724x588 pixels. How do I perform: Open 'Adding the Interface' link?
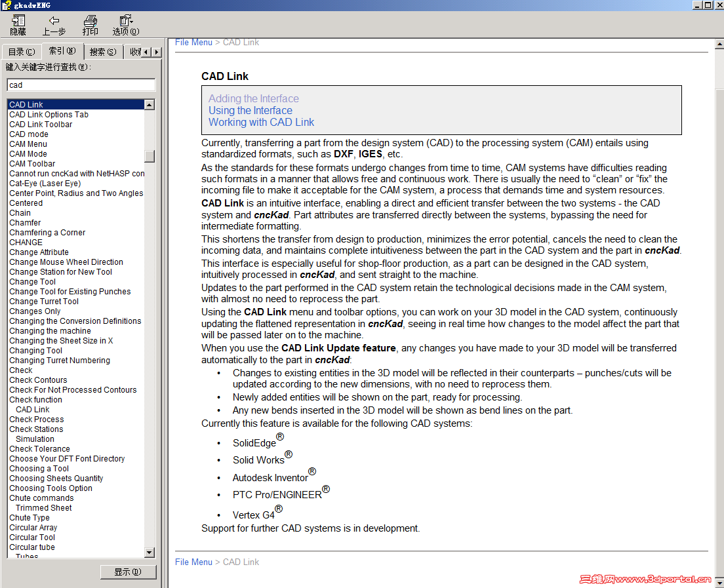point(254,98)
